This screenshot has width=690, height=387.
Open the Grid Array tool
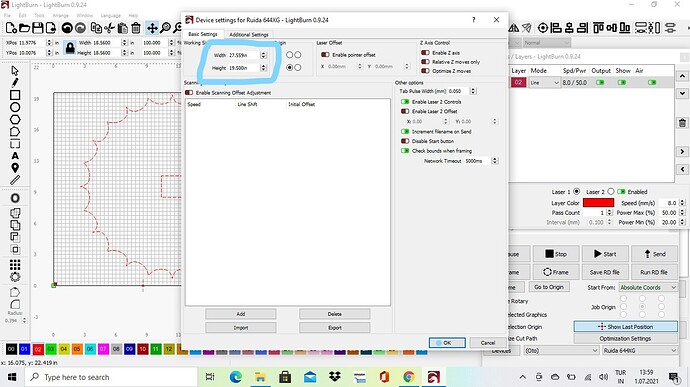pos(15,264)
